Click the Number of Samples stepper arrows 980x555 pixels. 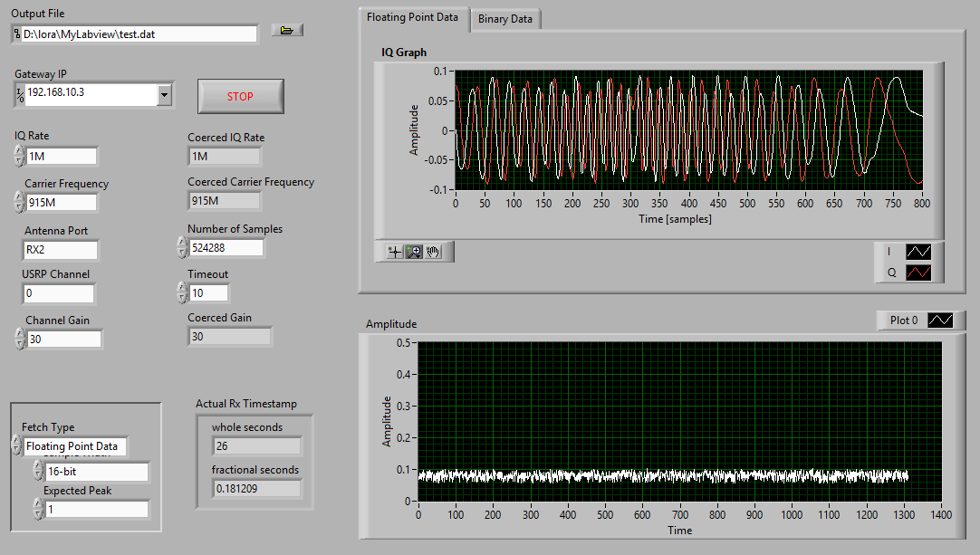pyautogui.click(x=182, y=248)
